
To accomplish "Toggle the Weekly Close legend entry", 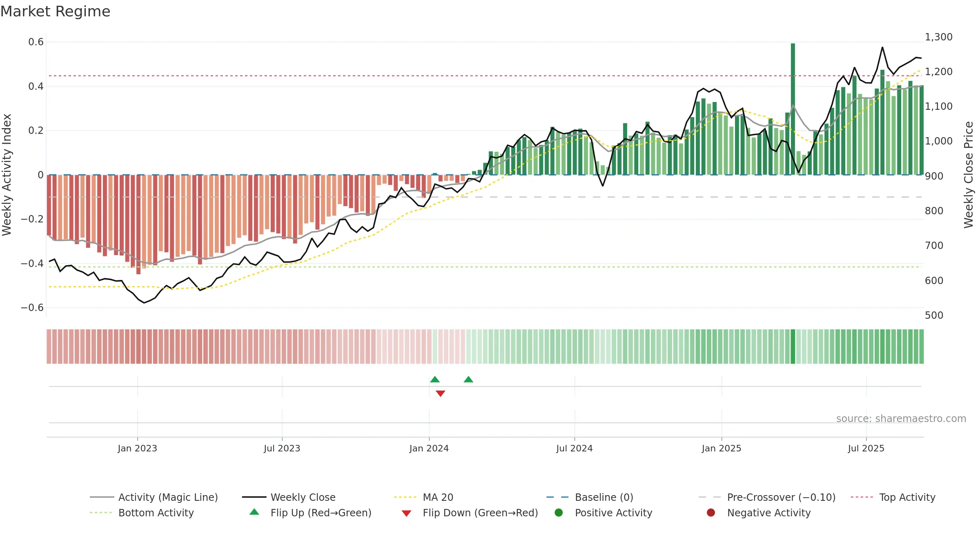I will [x=289, y=497].
